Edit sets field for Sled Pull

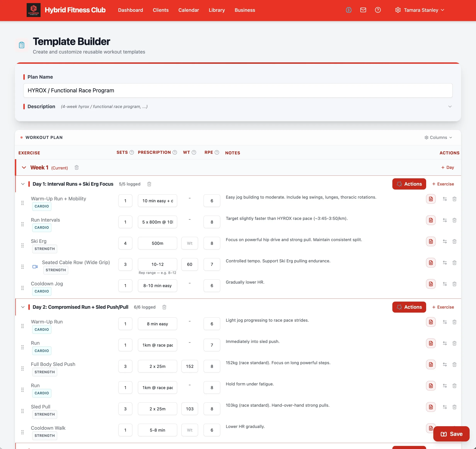tap(125, 409)
